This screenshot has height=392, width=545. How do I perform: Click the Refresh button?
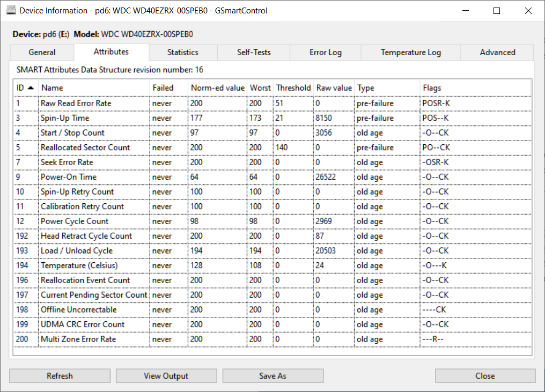60,376
